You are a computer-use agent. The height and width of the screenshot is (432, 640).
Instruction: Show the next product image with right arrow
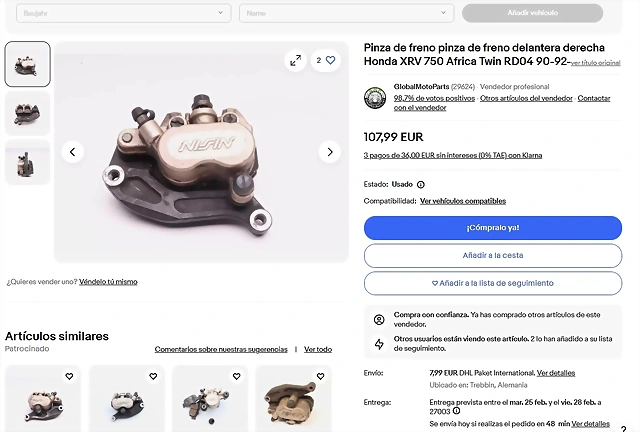tap(330, 152)
